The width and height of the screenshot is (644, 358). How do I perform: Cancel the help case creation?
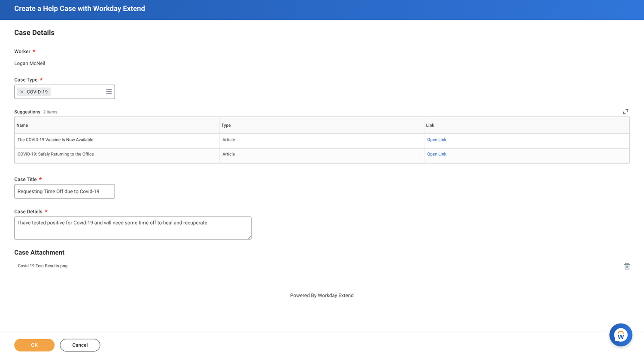pyautogui.click(x=80, y=345)
